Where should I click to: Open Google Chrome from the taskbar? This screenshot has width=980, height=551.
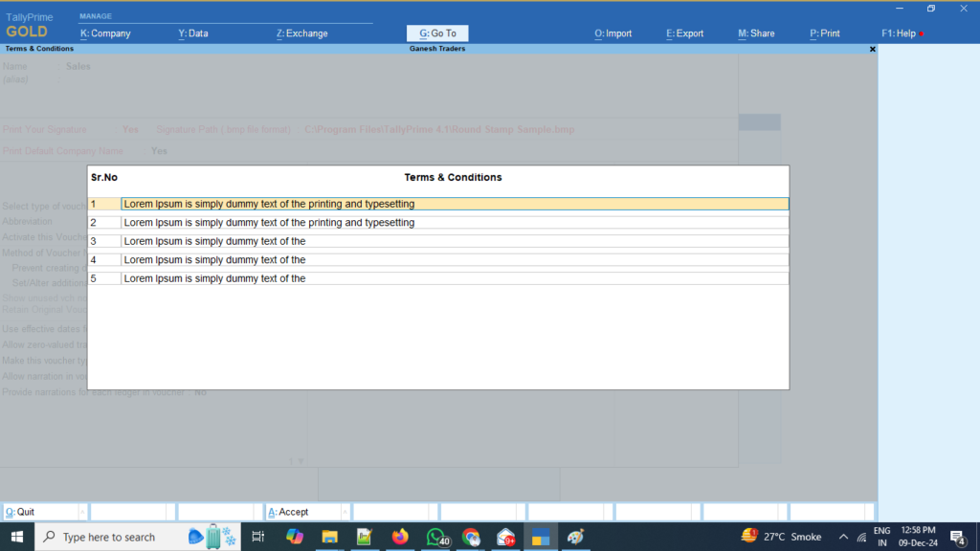click(x=471, y=537)
